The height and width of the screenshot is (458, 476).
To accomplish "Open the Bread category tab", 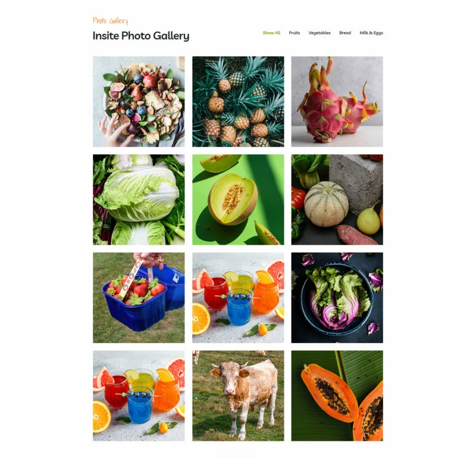I will [345, 33].
